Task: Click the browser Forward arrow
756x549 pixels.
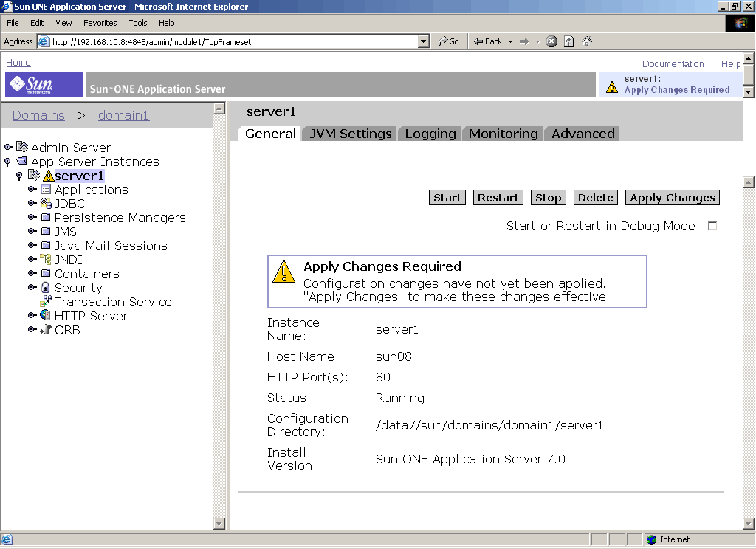Action: (524, 41)
